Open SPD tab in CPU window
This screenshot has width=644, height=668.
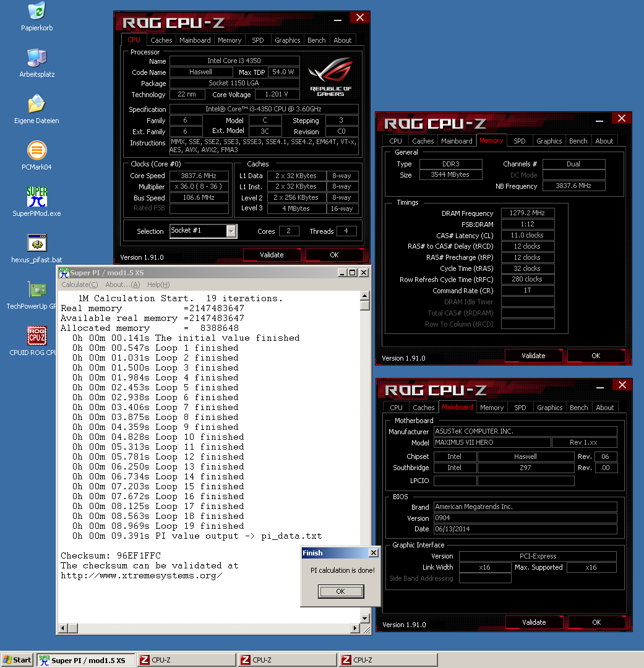click(258, 40)
